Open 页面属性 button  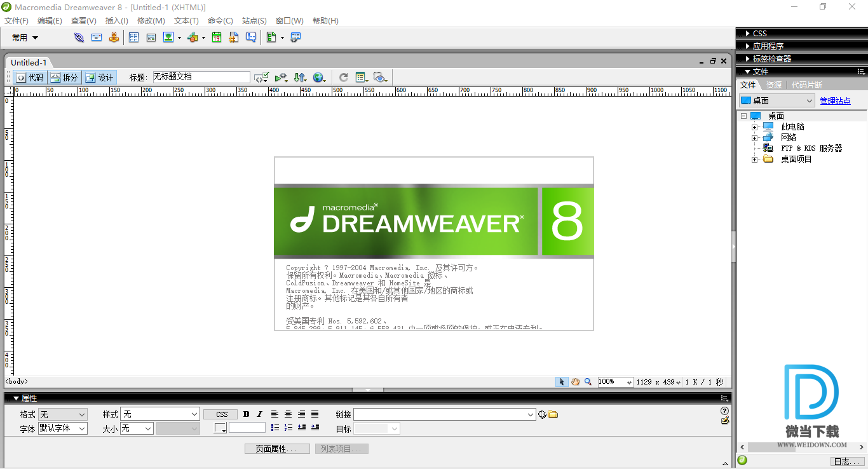(x=277, y=449)
